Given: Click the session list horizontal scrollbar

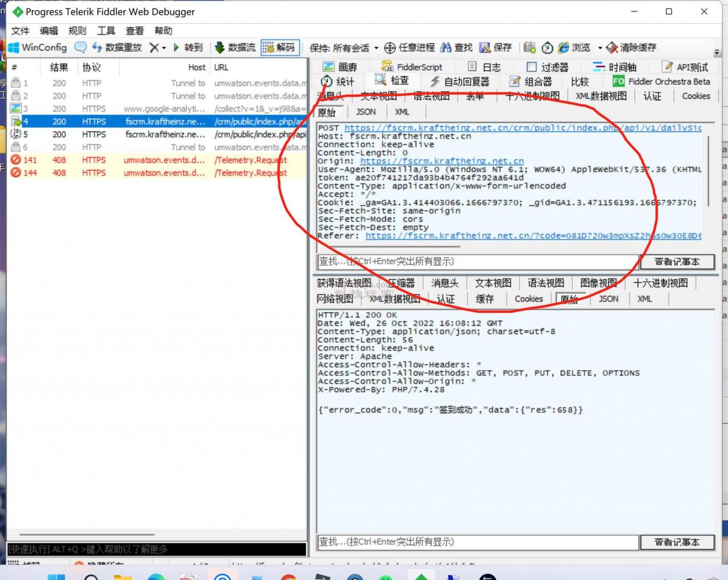Looking at the screenshot, I should tap(87, 534).
